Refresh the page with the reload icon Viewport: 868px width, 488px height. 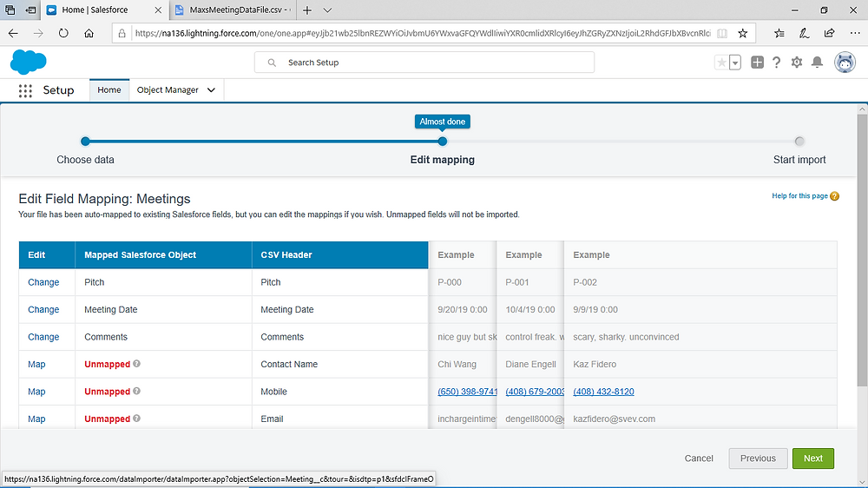pyautogui.click(x=63, y=33)
